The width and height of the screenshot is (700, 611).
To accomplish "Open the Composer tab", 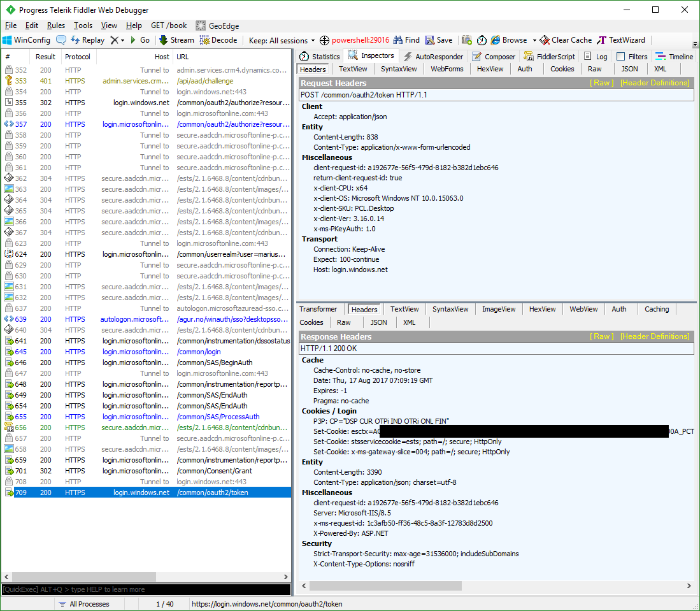I will click(494, 56).
